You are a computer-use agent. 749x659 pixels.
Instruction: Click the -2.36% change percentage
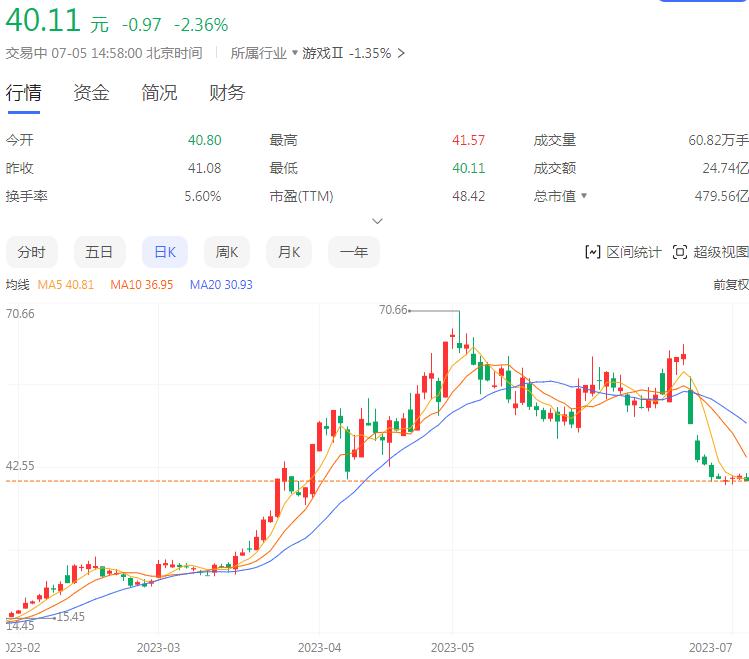click(x=201, y=25)
